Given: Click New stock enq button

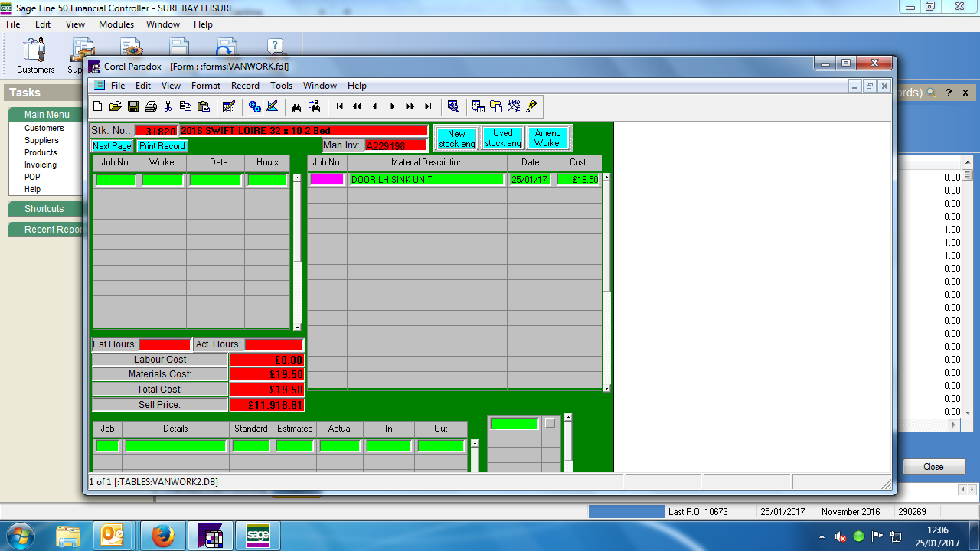Looking at the screenshot, I should click(x=457, y=139).
